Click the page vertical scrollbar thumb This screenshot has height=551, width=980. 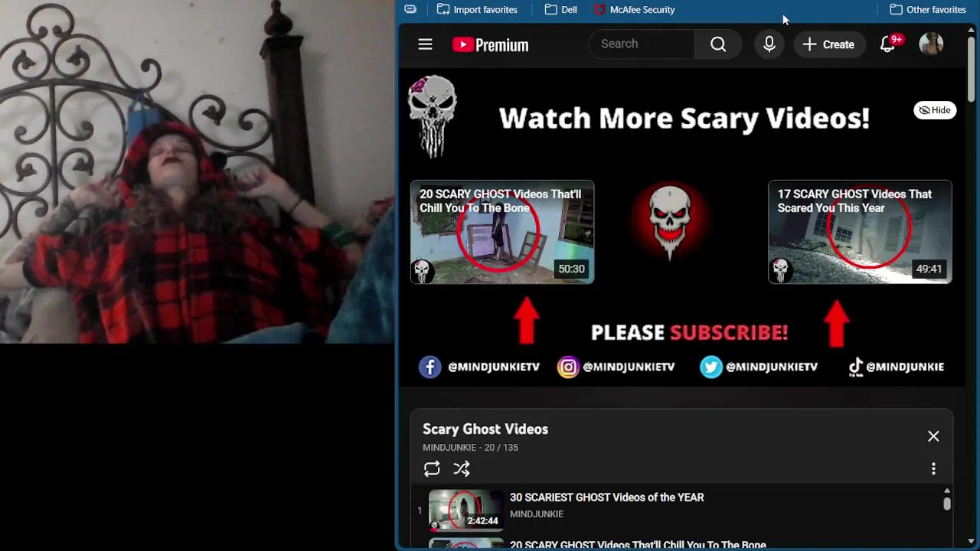click(972, 69)
